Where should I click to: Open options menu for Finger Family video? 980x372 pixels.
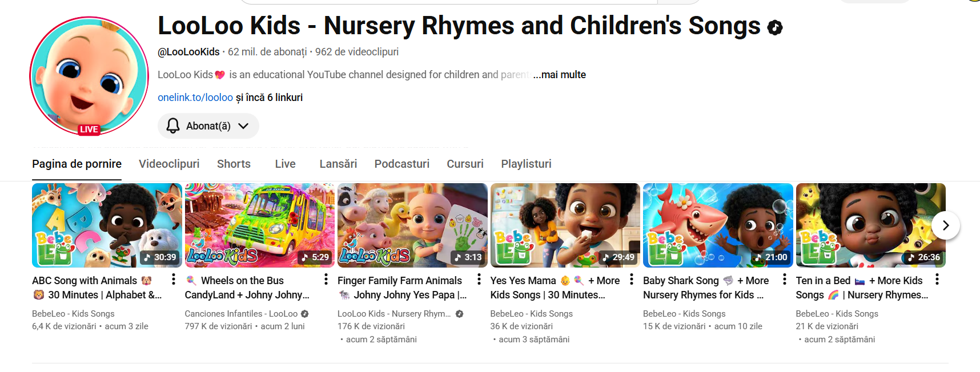[x=479, y=280]
